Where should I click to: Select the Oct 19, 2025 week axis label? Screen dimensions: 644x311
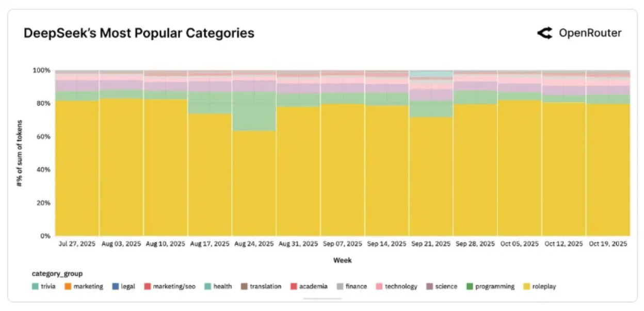[608, 244]
